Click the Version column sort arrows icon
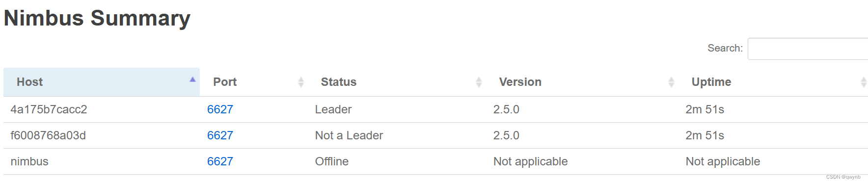Viewport: 868px width, 184px height. pyautogui.click(x=671, y=82)
